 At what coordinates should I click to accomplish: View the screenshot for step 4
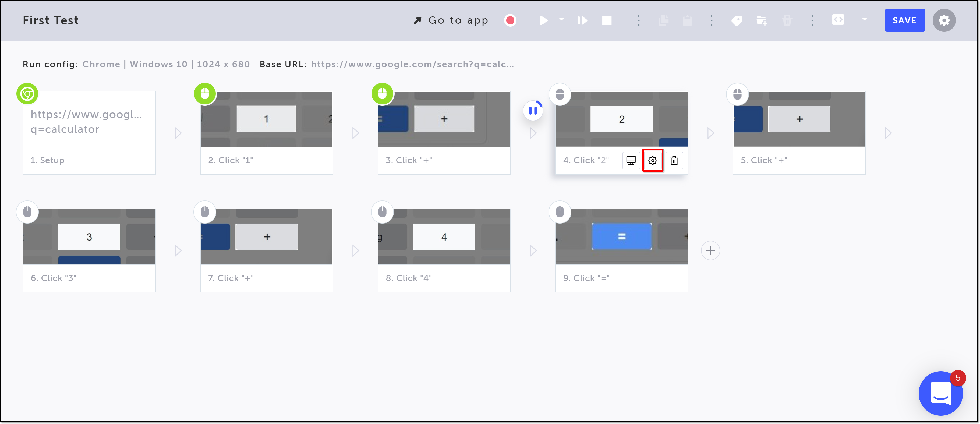[631, 160]
